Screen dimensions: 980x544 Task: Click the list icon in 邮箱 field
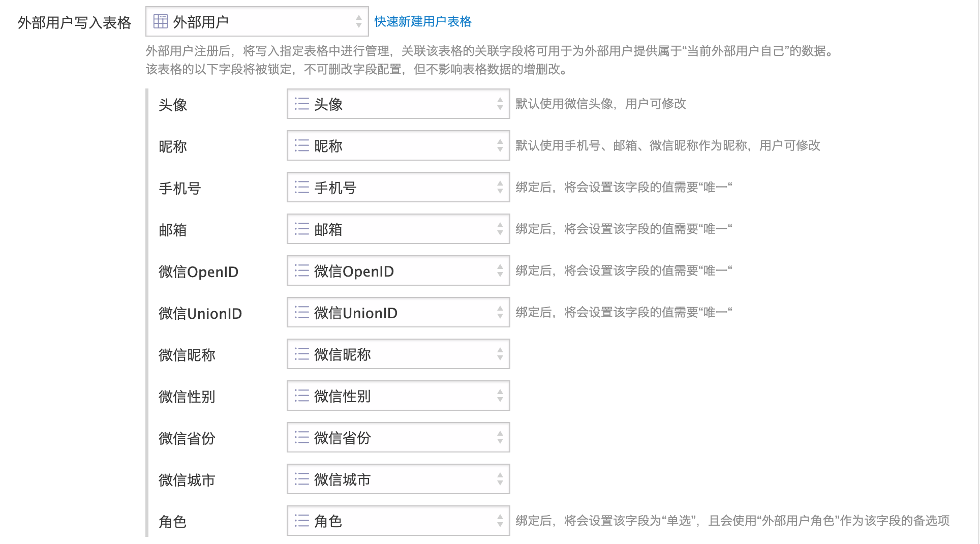(x=302, y=229)
